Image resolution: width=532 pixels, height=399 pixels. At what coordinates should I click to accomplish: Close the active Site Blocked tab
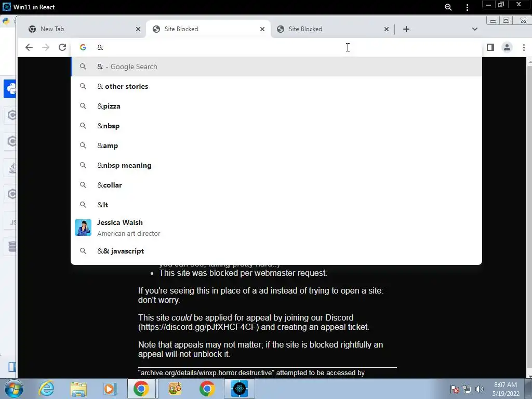262,29
